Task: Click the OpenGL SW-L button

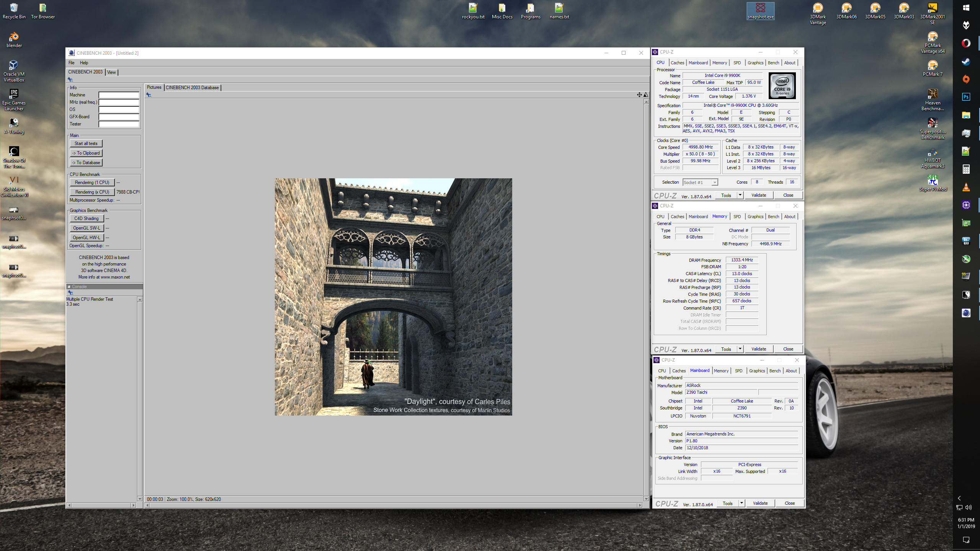Action: (87, 228)
